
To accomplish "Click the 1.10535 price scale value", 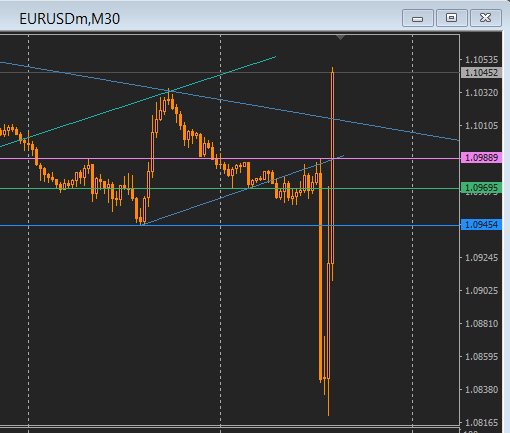I will click(481, 60).
